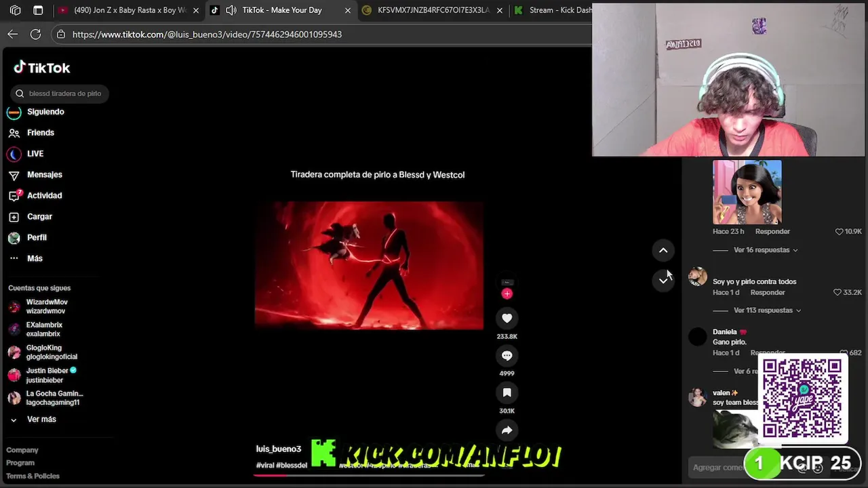Open the comment sticker image

(747, 192)
